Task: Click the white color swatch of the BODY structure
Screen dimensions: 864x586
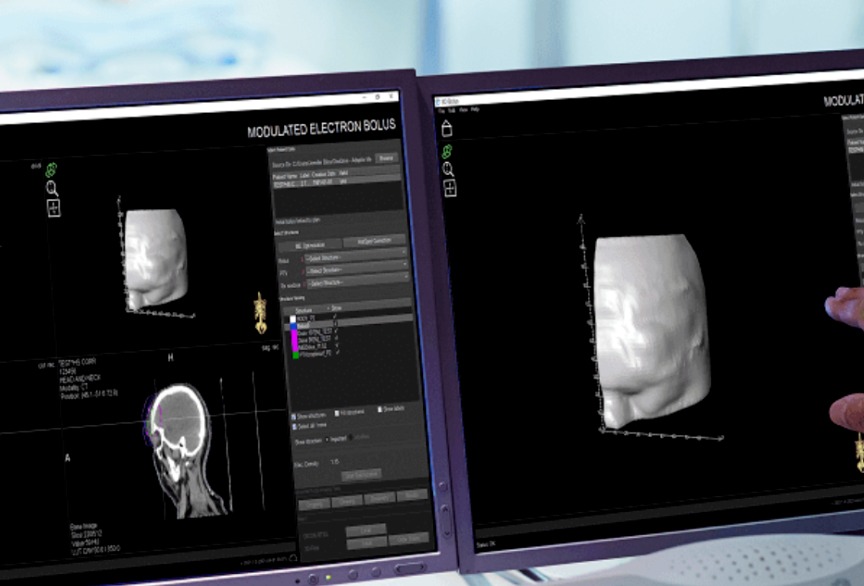Action: [x=293, y=319]
